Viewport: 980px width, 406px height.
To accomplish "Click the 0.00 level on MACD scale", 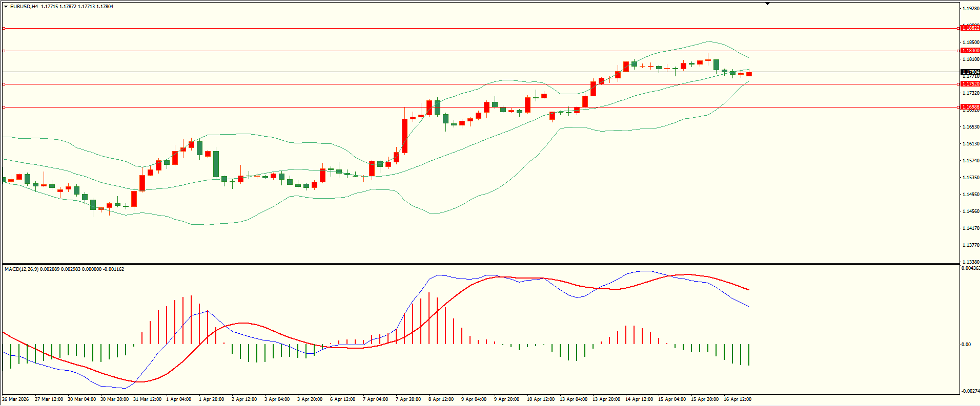I will (966, 345).
